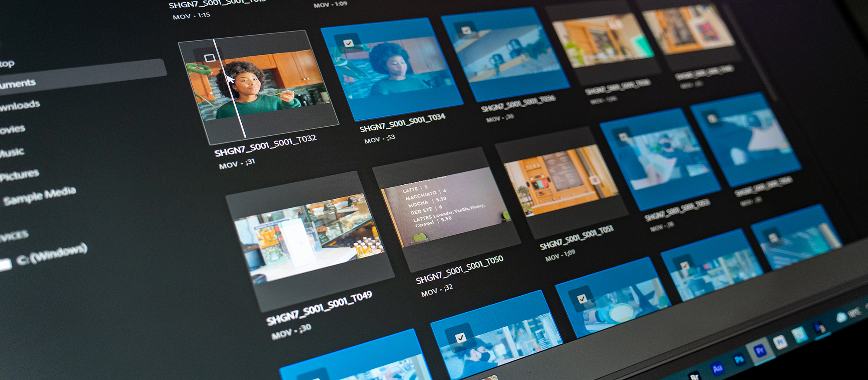The height and width of the screenshot is (380, 868).
Task: Open the white Adobe app taskbar icon
Action: (x=780, y=342)
